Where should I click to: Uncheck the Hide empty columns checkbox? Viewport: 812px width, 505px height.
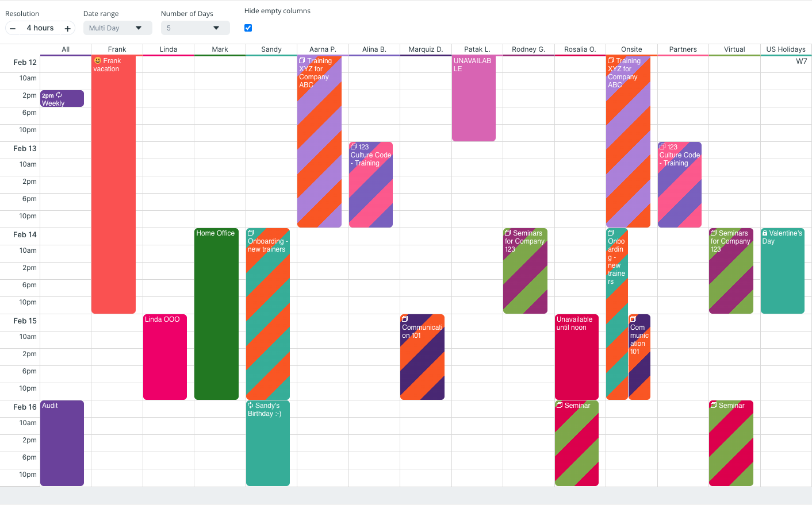pos(248,28)
